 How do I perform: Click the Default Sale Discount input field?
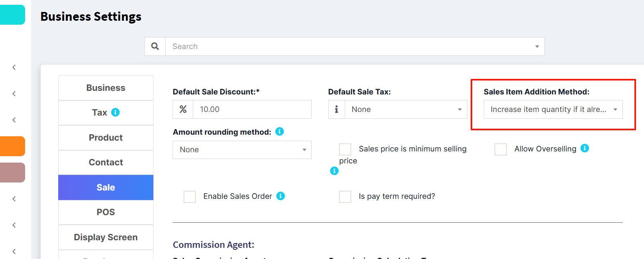tap(252, 109)
